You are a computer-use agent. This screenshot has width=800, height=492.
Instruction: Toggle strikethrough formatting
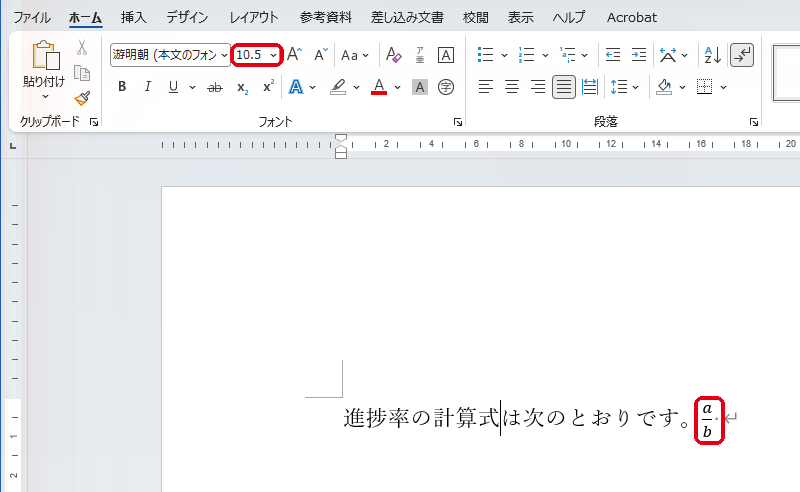click(215, 88)
